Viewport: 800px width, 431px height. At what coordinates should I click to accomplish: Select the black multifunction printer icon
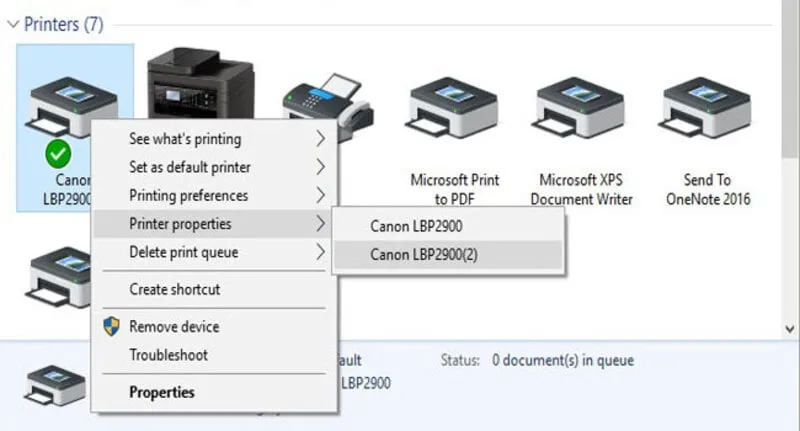point(200,83)
